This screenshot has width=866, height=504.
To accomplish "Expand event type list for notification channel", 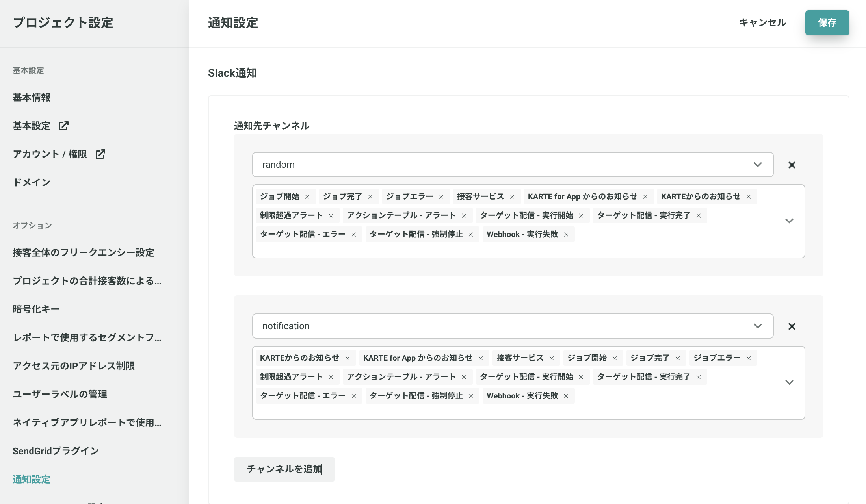I will tap(789, 382).
